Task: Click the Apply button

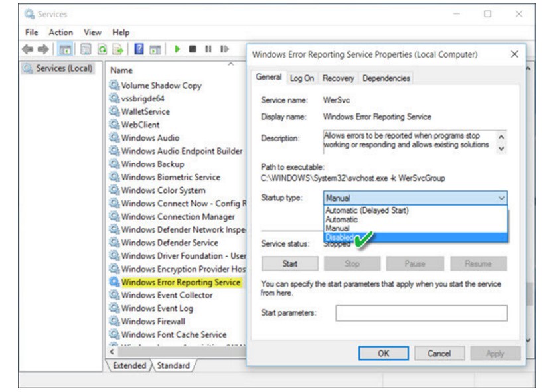Action: click(x=495, y=353)
